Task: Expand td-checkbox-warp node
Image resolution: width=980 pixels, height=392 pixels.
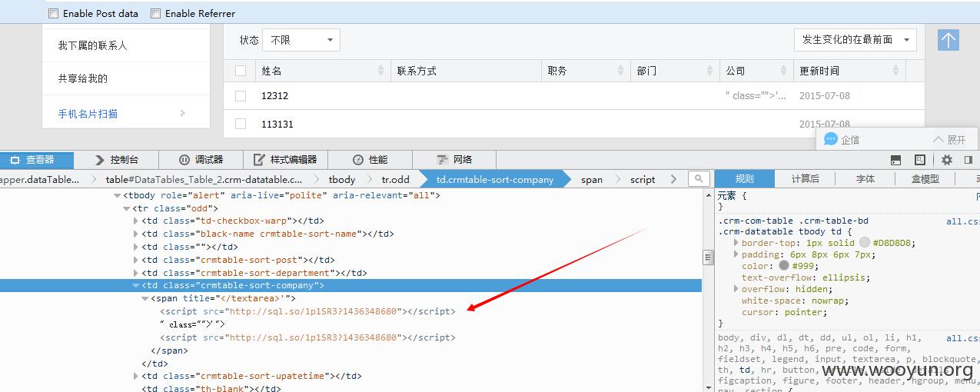Action: [136, 221]
